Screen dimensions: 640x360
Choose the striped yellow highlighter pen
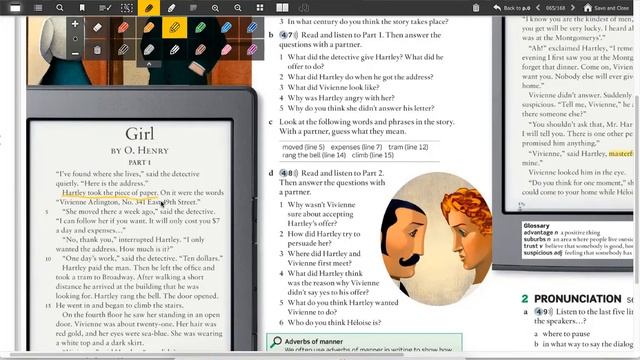click(x=174, y=27)
